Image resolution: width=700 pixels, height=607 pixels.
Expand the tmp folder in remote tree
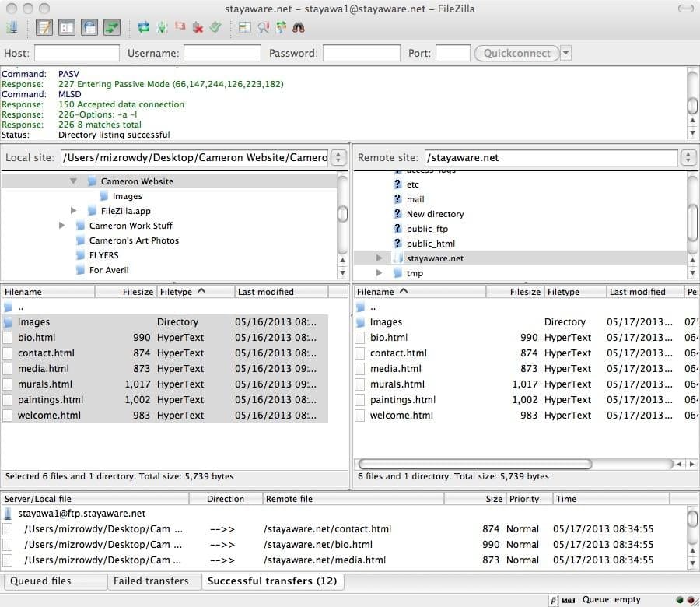tap(379, 272)
